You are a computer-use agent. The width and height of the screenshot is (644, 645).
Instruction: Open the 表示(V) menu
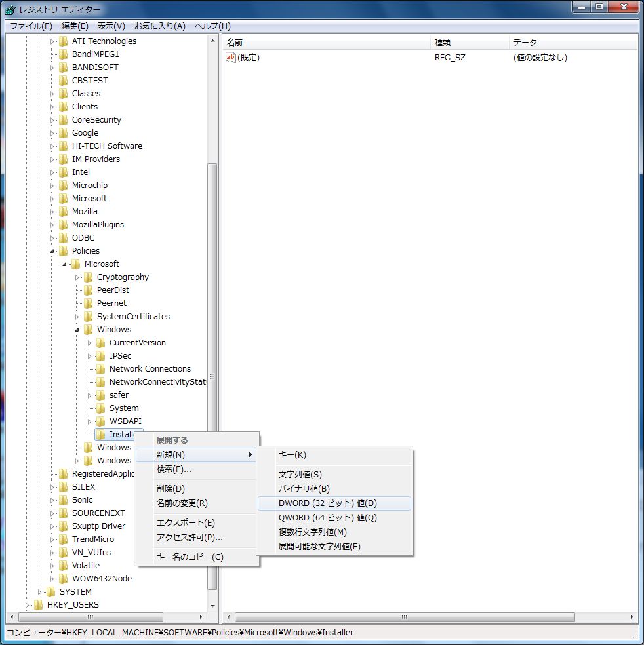pos(111,26)
